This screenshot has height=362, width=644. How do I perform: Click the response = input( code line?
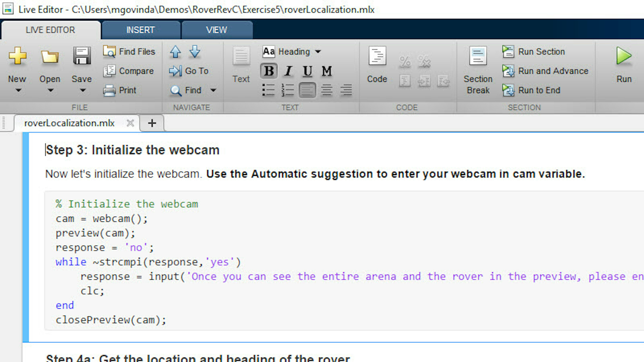(x=362, y=277)
